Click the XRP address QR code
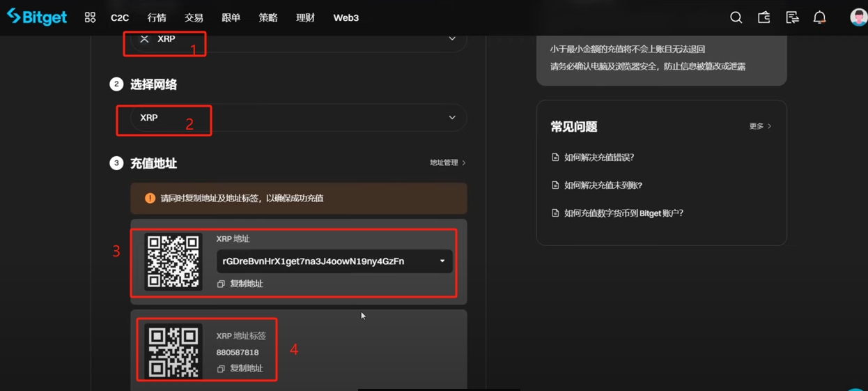The width and height of the screenshot is (868, 391). coord(173,261)
